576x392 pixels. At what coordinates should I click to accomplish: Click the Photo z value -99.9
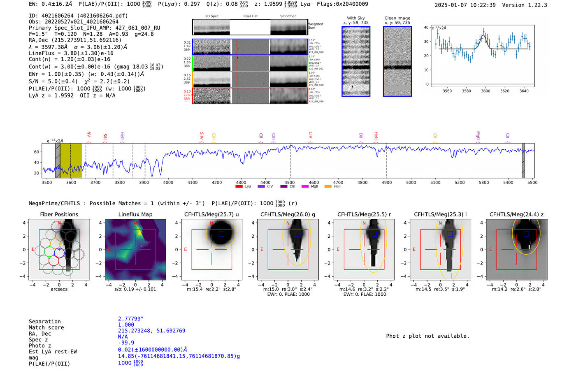point(126,343)
